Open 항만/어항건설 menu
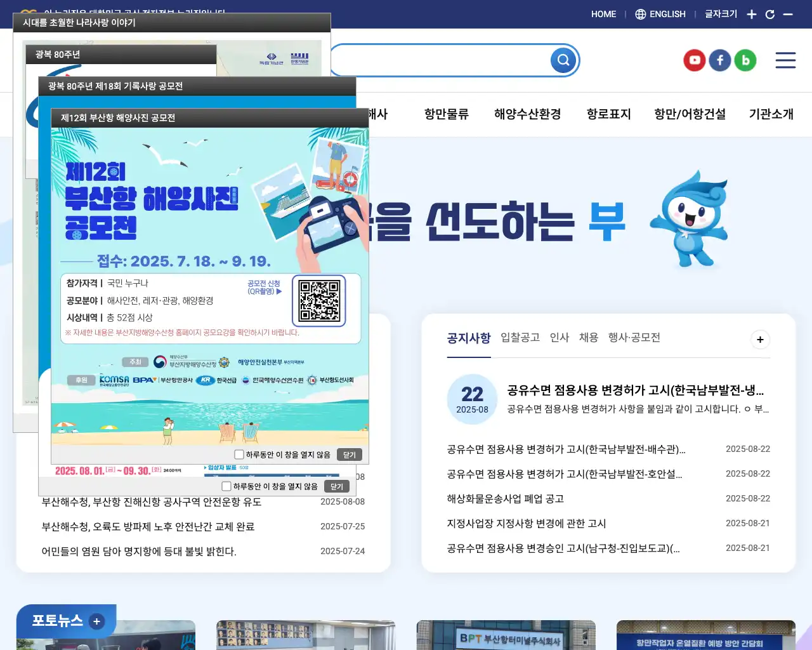Viewport: 812px width, 650px height. tap(690, 114)
